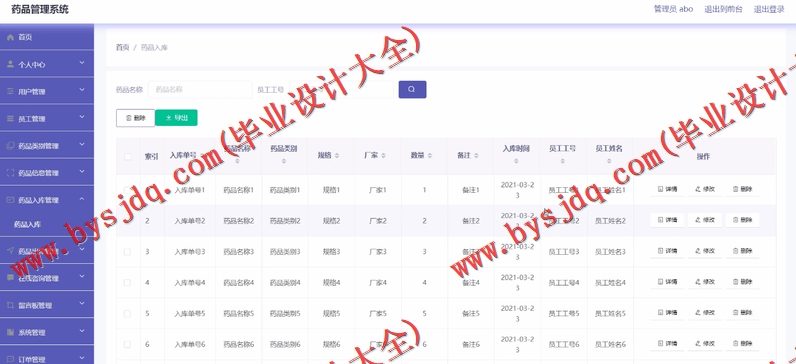The height and width of the screenshot is (364, 796).
Task: Expand 订单管理 with its chevron
Action: point(82,358)
